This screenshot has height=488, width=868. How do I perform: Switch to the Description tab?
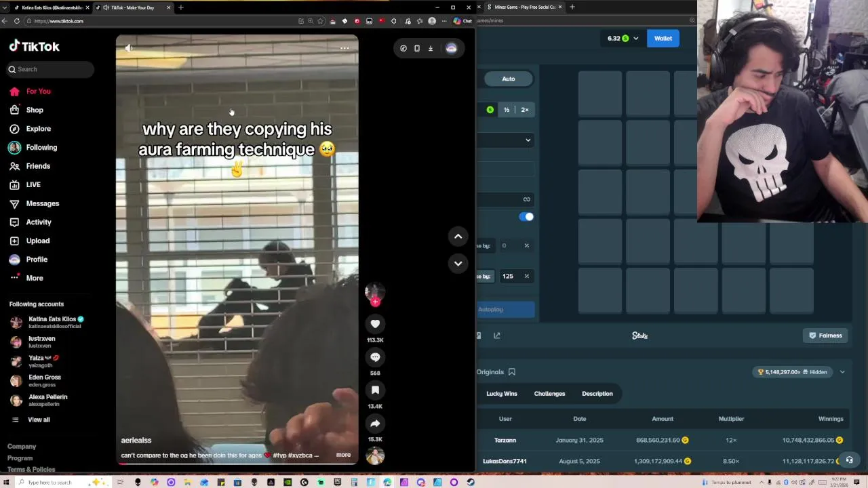tap(597, 394)
